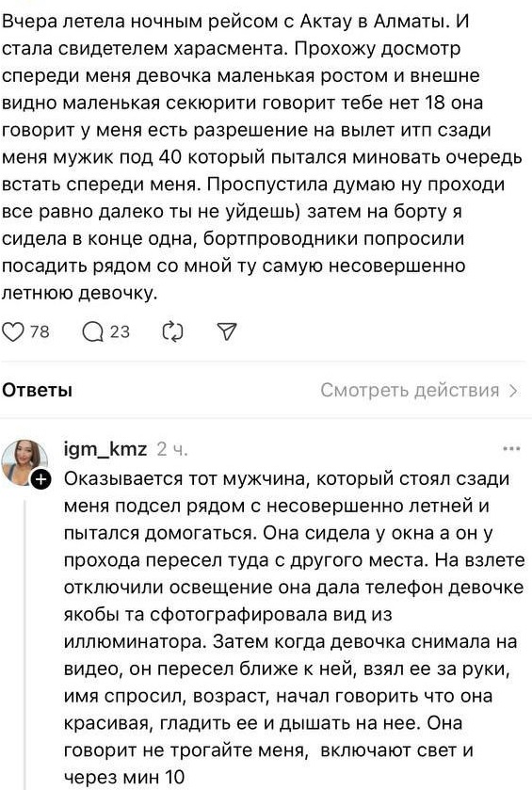Share the post with the paper plane icon
The height and width of the screenshot is (790, 532).
pos(227,331)
